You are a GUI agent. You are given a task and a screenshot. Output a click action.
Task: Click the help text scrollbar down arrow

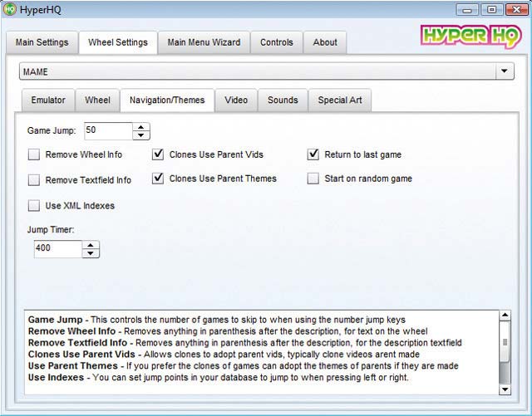tap(505, 389)
